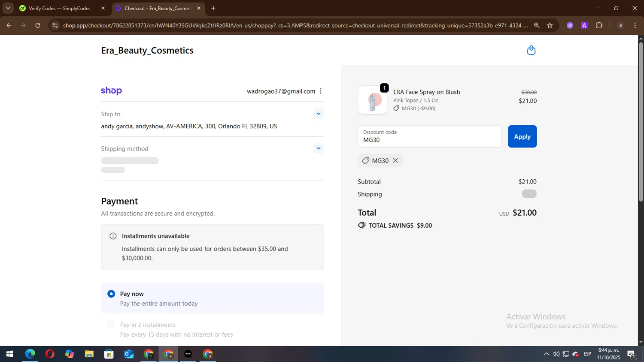Click the Installments unavailable info icon
This screenshot has height=362, width=644.
(x=113, y=236)
